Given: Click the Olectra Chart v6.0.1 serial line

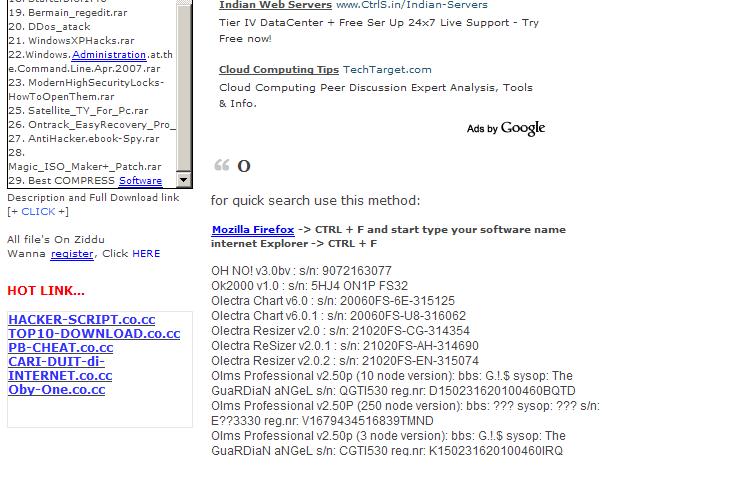Looking at the screenshot, I should (338, 316).
